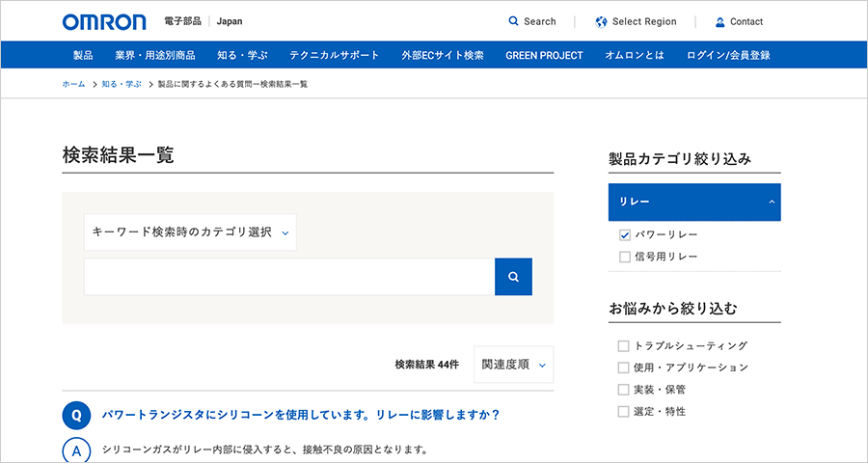
Task: Open the パワートランジスタ silicone question link
Action: [301, 416]
